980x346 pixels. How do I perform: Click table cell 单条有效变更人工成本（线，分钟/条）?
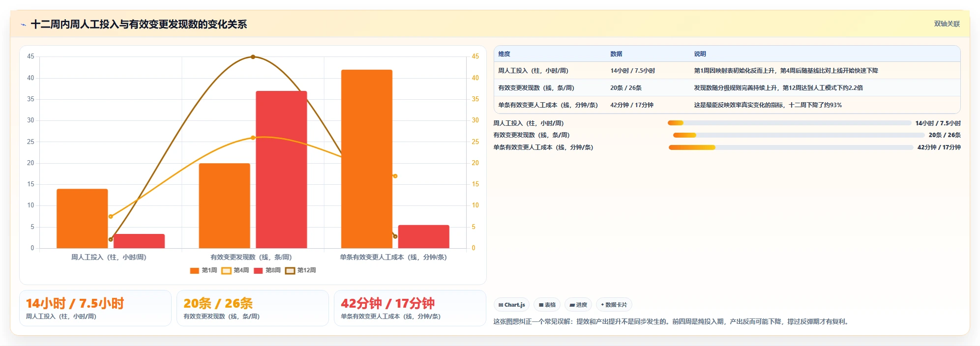(x=548, y=105)
